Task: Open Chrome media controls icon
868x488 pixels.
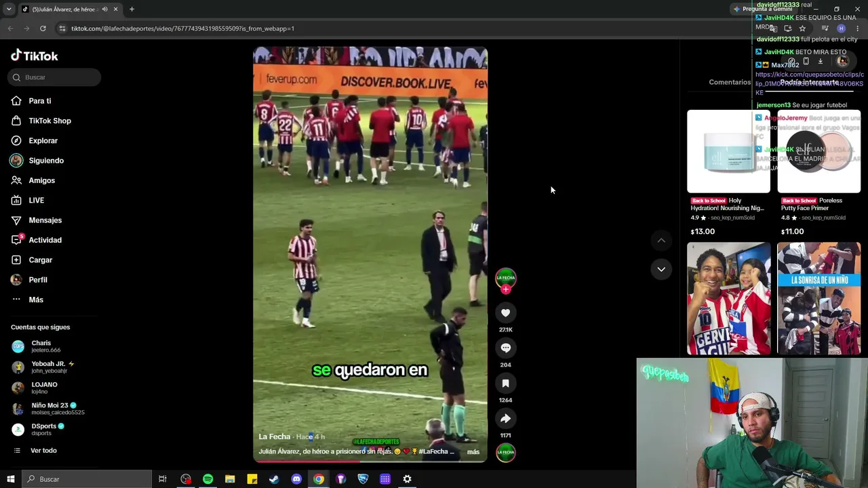Action: tap(825, 28)
